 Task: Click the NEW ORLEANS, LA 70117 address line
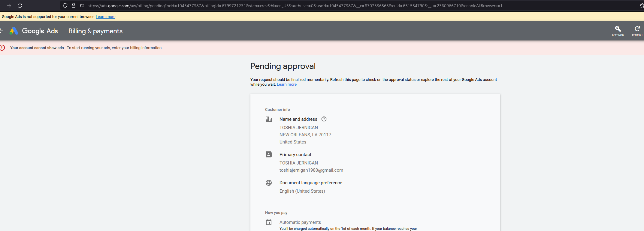[305, 135]
